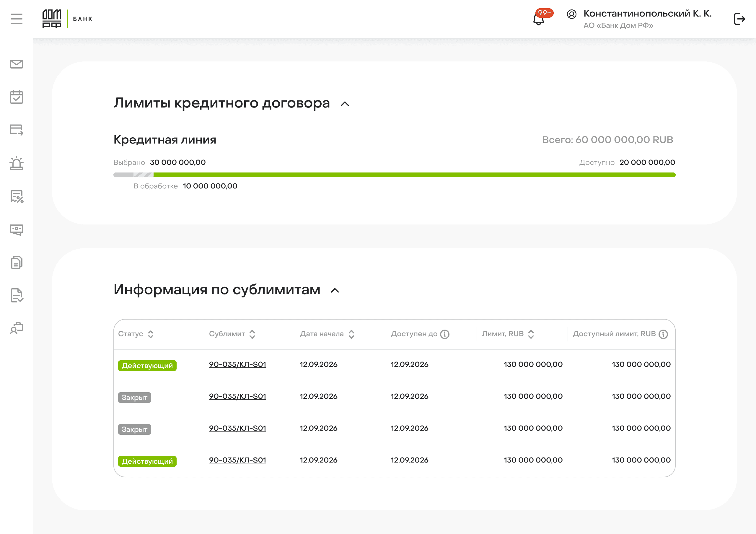The height and width of the screenshot is (534, 756).
Task: Open the hamburger menu
Action: click(x=17, y=19)
